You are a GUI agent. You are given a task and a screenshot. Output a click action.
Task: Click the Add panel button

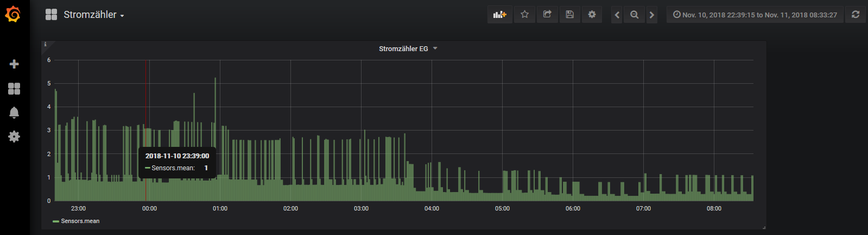pos(499,15)
